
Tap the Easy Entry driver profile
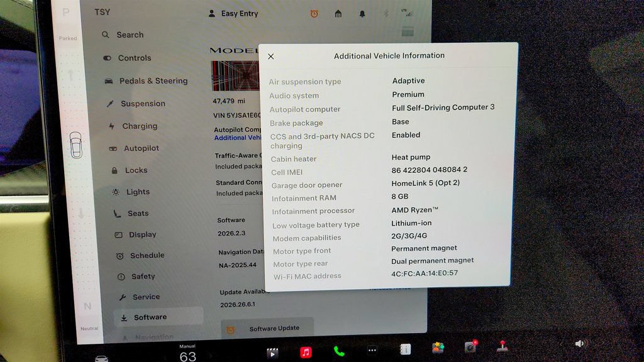[233, 14]
